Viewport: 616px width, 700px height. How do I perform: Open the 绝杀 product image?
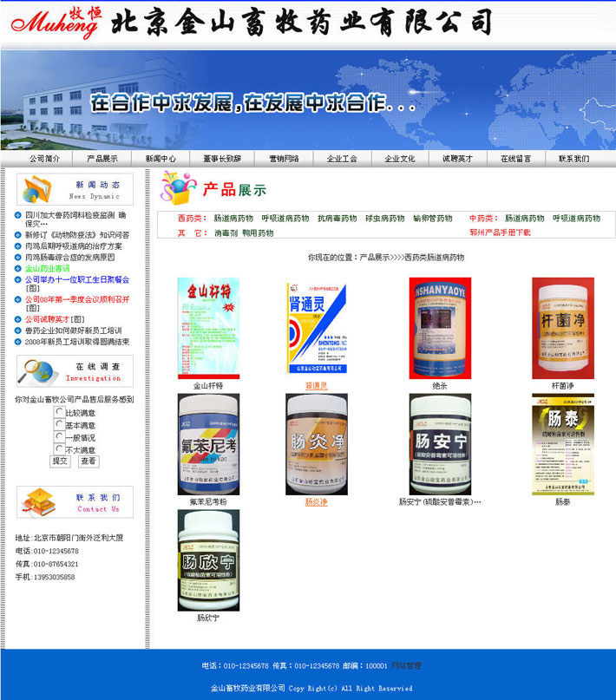click(440, 328)
